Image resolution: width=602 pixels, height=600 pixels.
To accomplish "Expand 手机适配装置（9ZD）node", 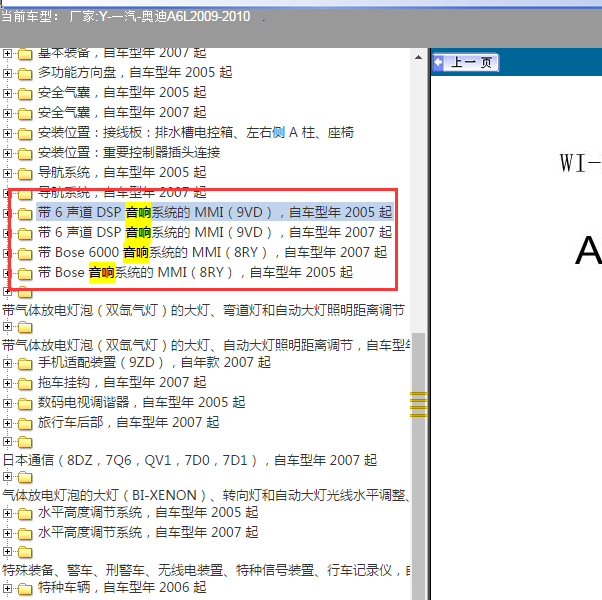I will (x=7, y=363).
